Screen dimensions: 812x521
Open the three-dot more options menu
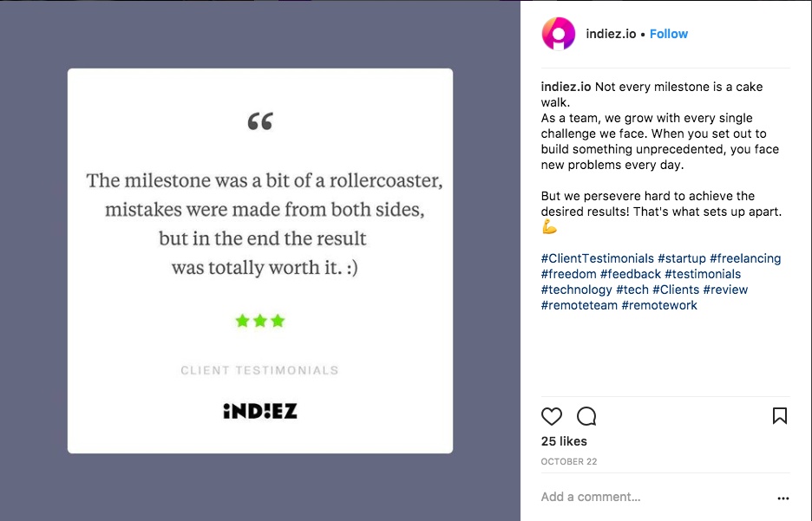(783, 498)
